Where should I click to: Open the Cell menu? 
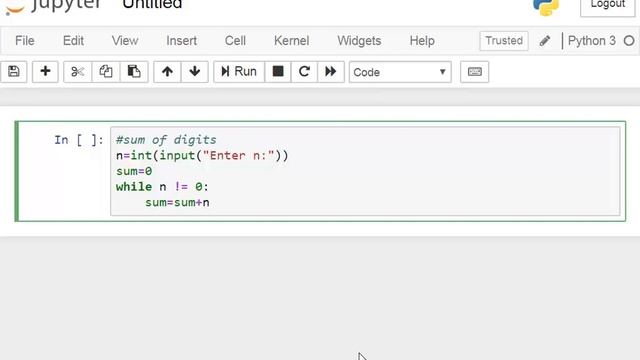(x=236, y=41)
